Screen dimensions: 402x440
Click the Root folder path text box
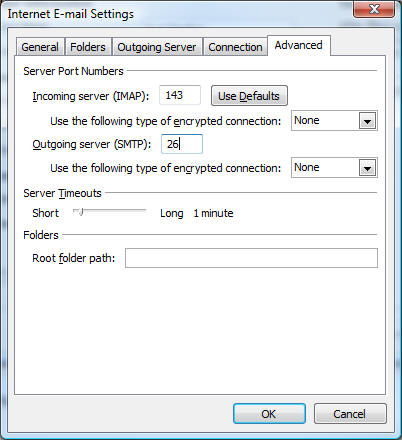pyautogui.click(x=251, y=258)
